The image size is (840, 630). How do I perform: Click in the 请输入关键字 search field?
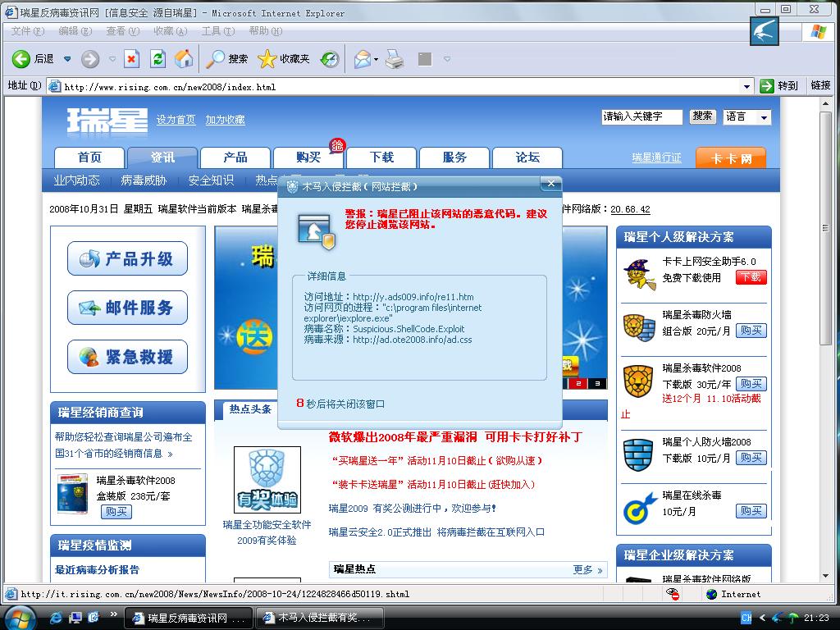tap(641, 116)
